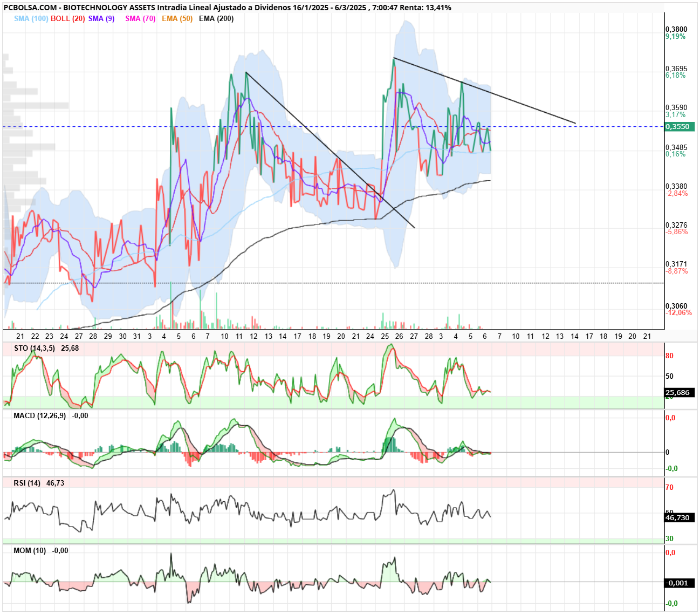The image size is (700, 614).
Task: Click the purple SMA (9) legend
Action: coord(101,18)
